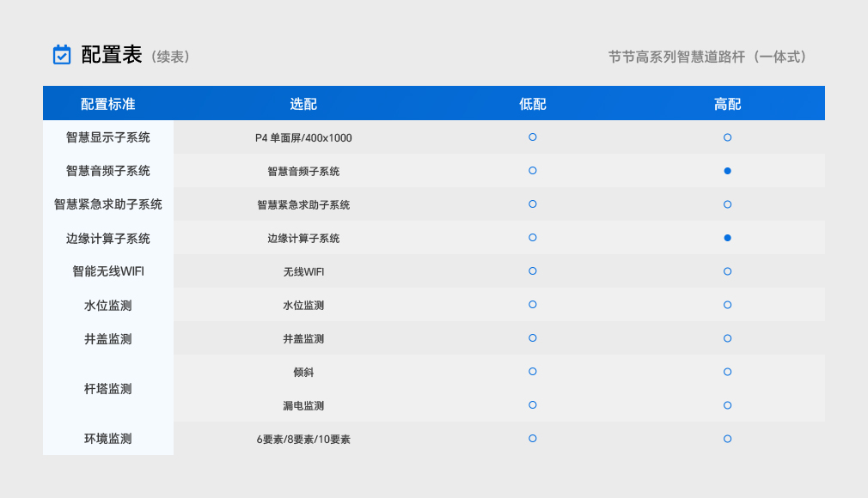This screenshot has width=868, height=498.
Task: Click the 高配 column header
Action: click(x=727, y=104)
